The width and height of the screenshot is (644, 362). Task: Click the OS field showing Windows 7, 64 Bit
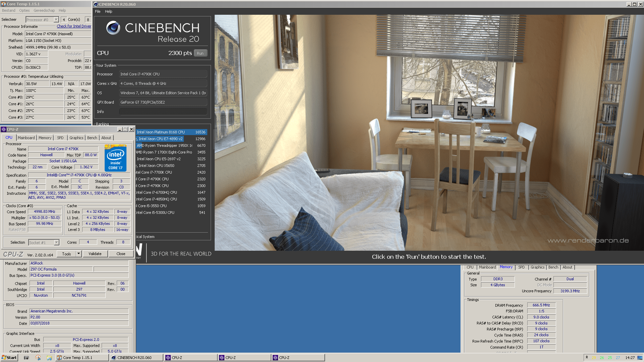coord(163,93)
